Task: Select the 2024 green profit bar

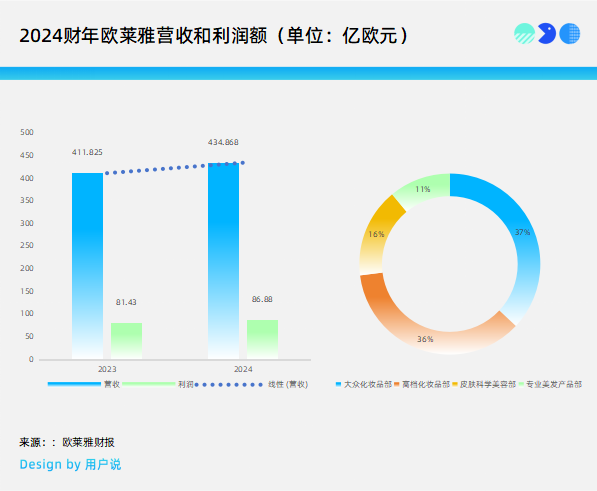Action: (262, 339)
